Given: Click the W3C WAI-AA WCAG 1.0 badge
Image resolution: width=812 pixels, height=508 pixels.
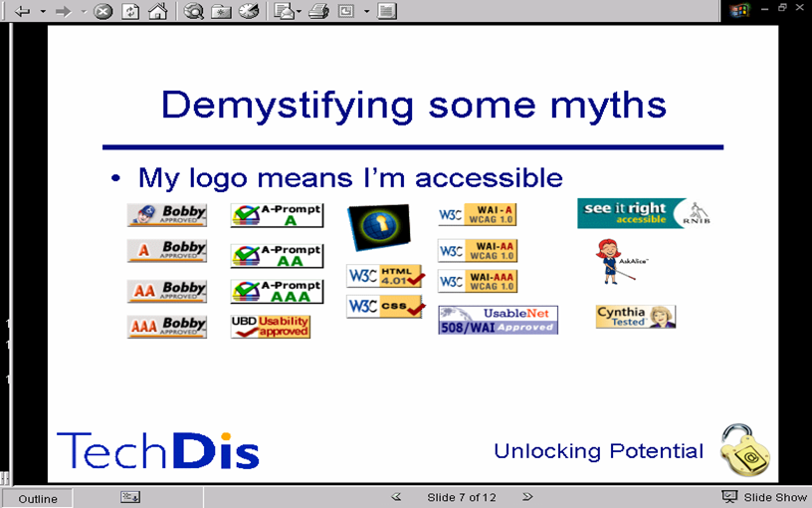Looking at the screenshot, I should pyautogui.click(x=477, y=250).
